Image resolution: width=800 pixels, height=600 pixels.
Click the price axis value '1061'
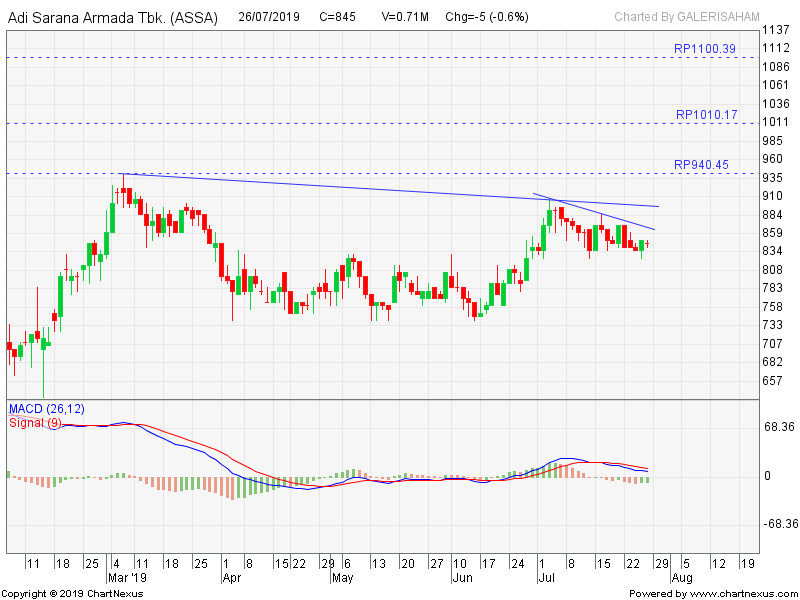click(776, 85)
